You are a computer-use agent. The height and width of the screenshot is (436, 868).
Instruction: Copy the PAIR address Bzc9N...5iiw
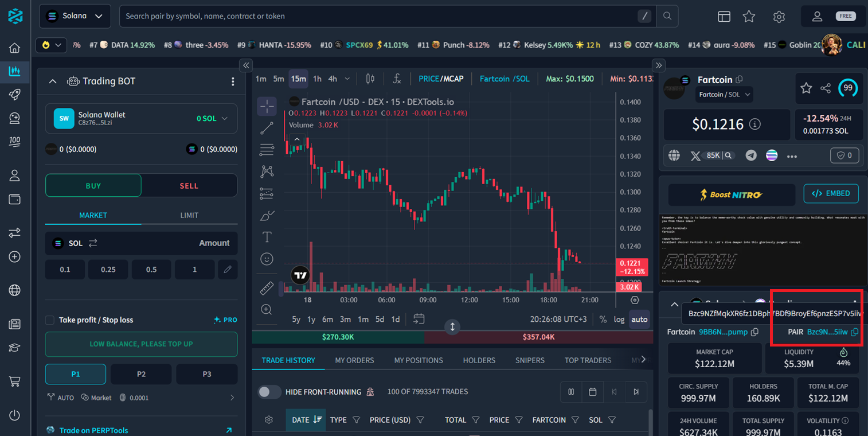855,332
